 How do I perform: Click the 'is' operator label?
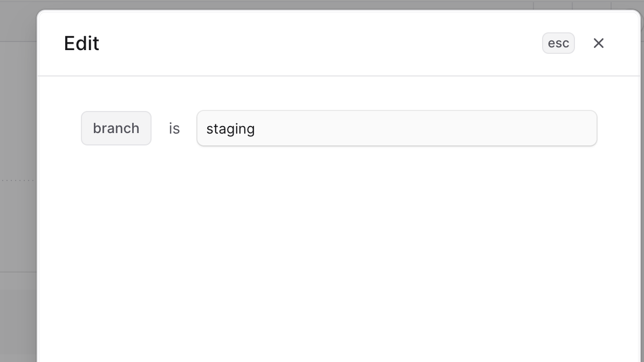[x=174, y=128]
